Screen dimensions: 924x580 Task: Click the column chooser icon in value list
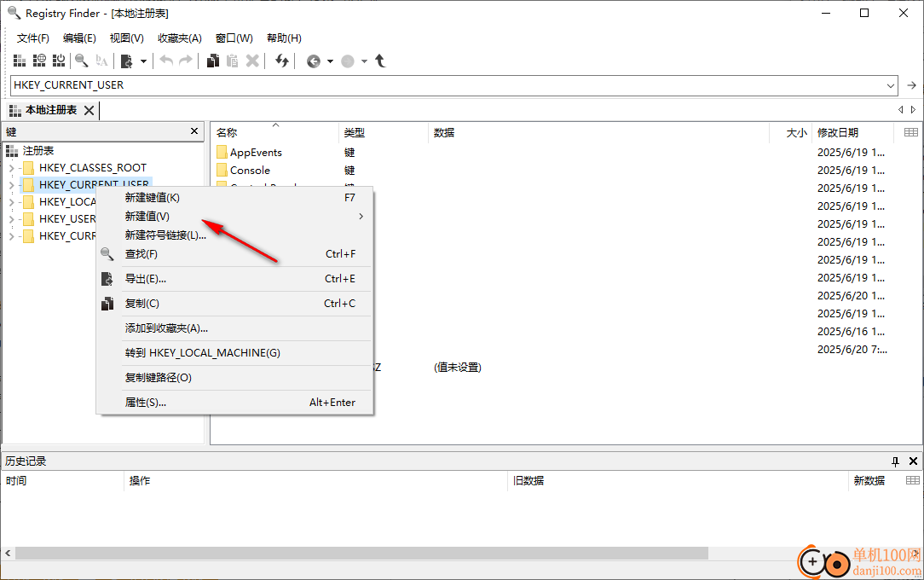[x=910, y=132]
